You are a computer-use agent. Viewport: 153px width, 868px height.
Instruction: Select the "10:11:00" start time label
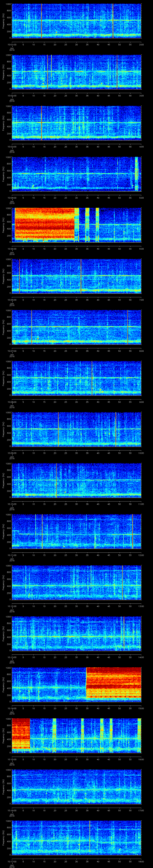12,555
